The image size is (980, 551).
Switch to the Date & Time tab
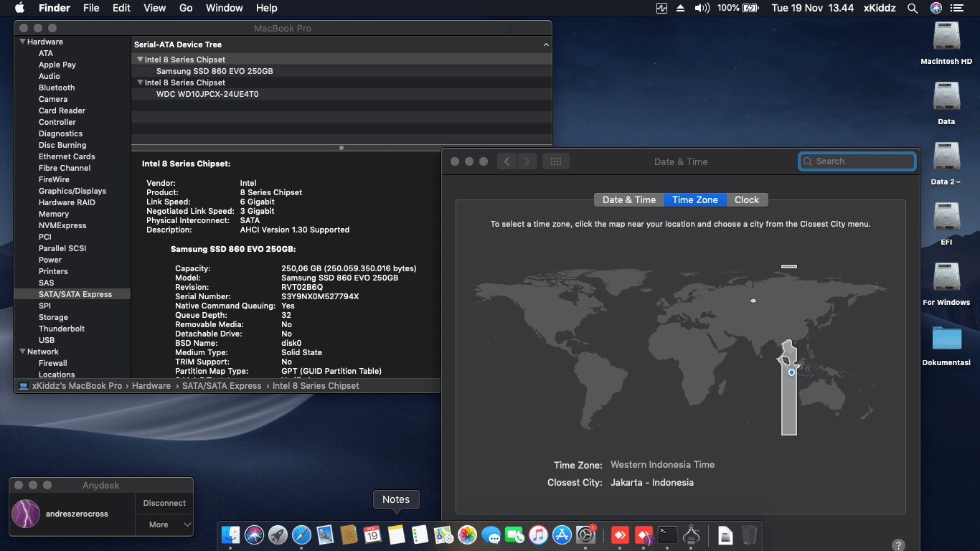click(x=628, y=199)
